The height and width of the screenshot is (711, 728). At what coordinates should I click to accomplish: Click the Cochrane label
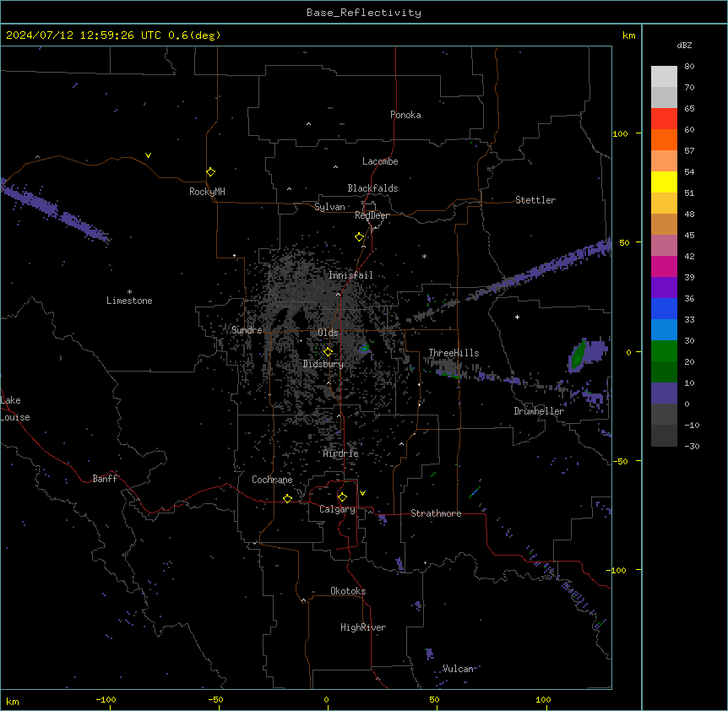click(x=272, y=480)
